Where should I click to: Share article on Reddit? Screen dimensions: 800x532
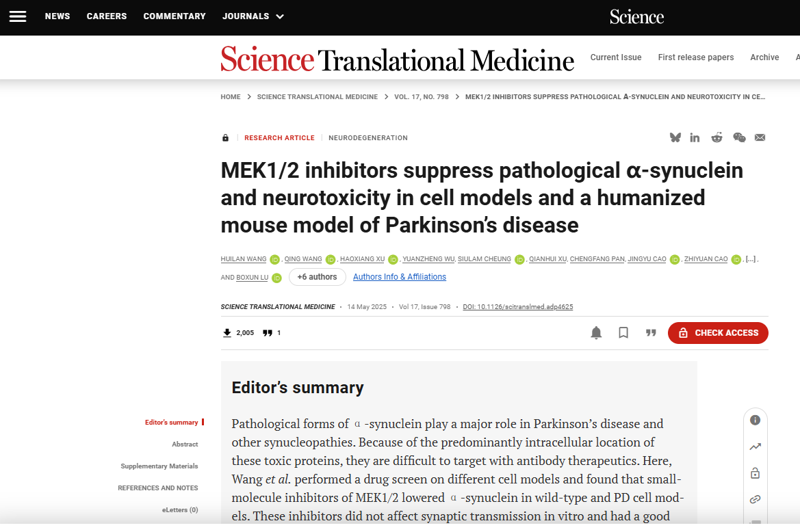pyautogui.click(x=717, y=137)
